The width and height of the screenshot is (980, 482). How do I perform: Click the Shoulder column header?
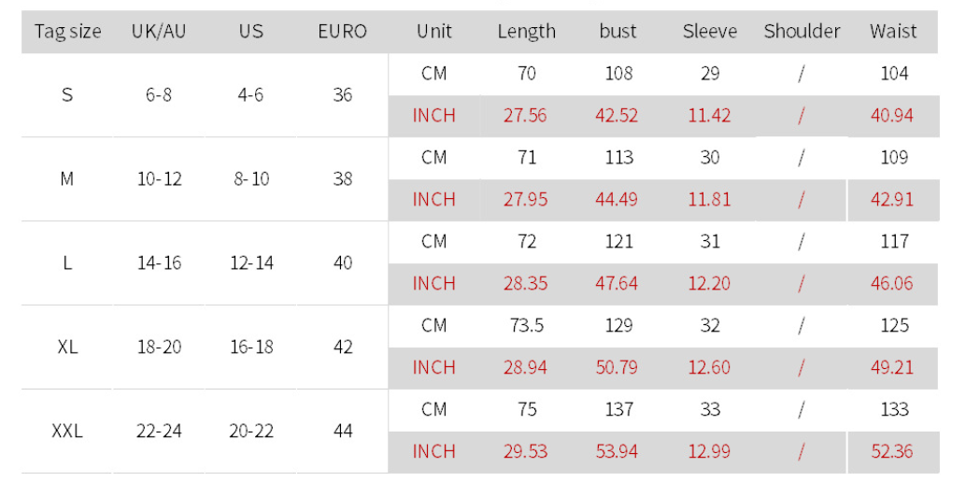[802, 31]
